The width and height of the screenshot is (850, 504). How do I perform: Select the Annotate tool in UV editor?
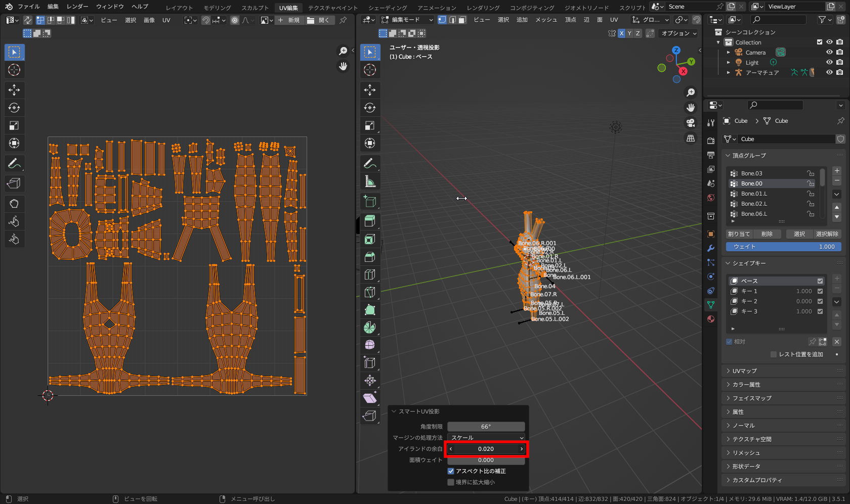coord(14,164)
